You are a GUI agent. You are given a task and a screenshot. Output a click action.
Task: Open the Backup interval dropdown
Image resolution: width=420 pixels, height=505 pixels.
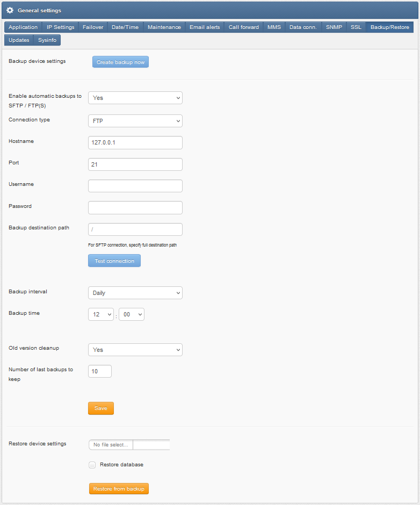135,293
